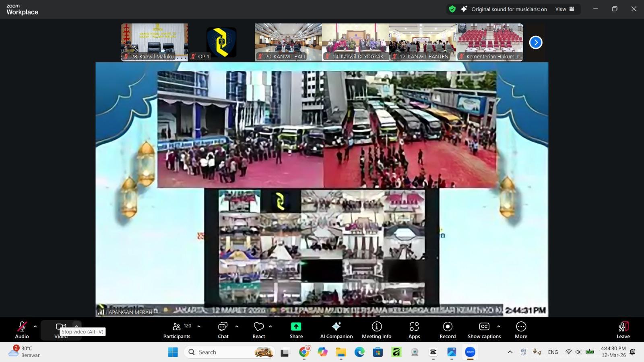Click the green Share screen icon
Screen dimensions: 644x362
point(296,327)
